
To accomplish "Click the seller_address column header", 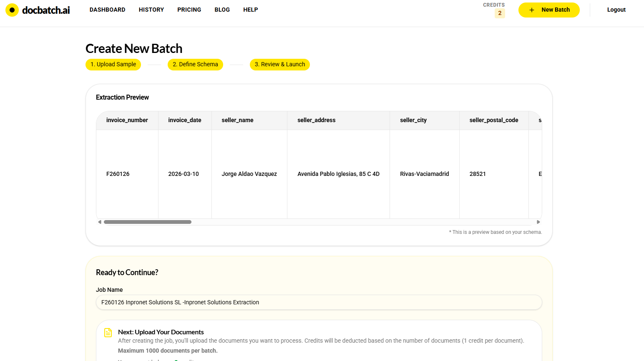I will point(338,120).
